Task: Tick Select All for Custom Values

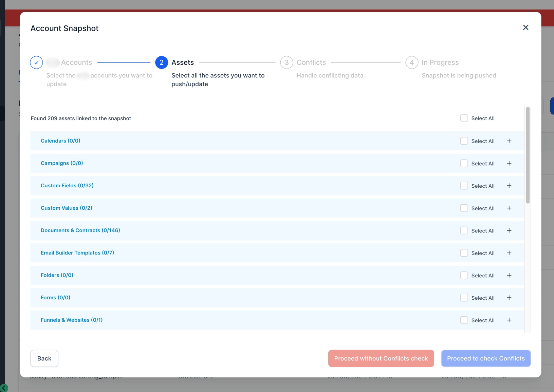Action: click(464, 208)
